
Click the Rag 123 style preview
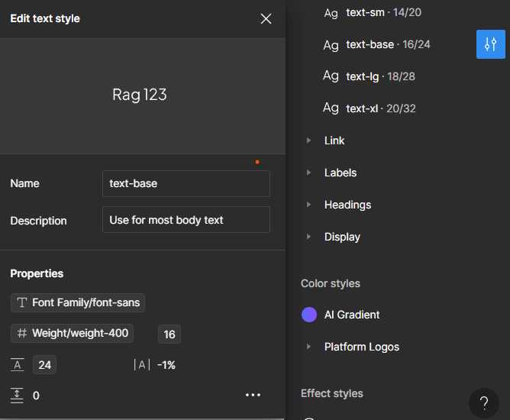point(140,95)
